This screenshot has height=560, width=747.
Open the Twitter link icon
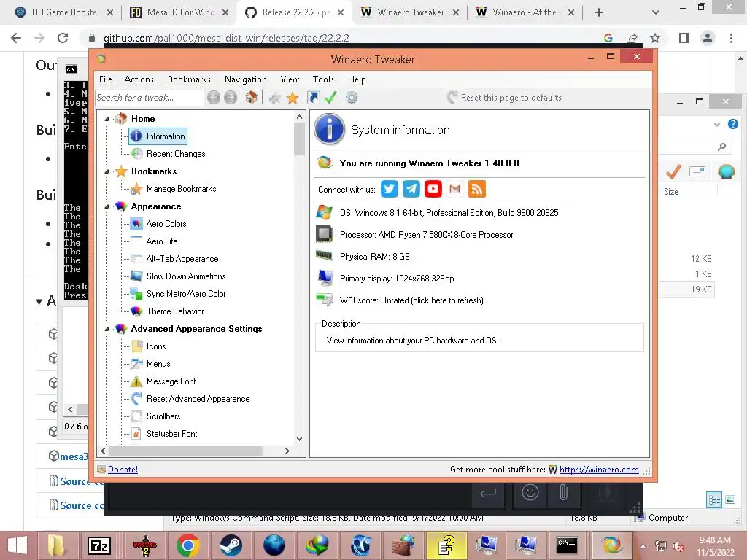pos(390,189)
